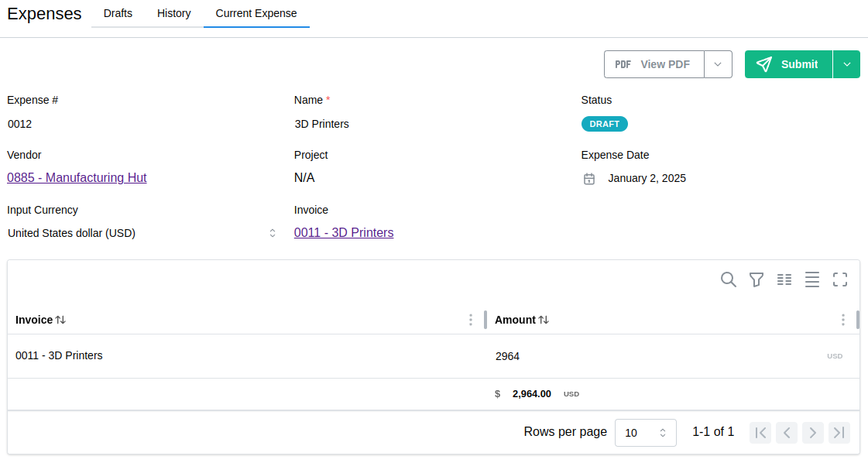Viewport: 868px width, 463px height.
Task: Submit the expense
Action: [788, 64]
